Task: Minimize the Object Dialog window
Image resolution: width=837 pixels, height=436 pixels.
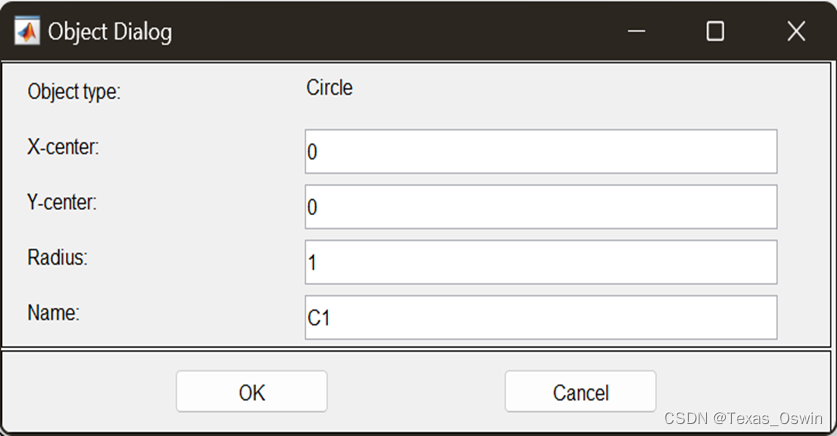Action: click(637, 32)
